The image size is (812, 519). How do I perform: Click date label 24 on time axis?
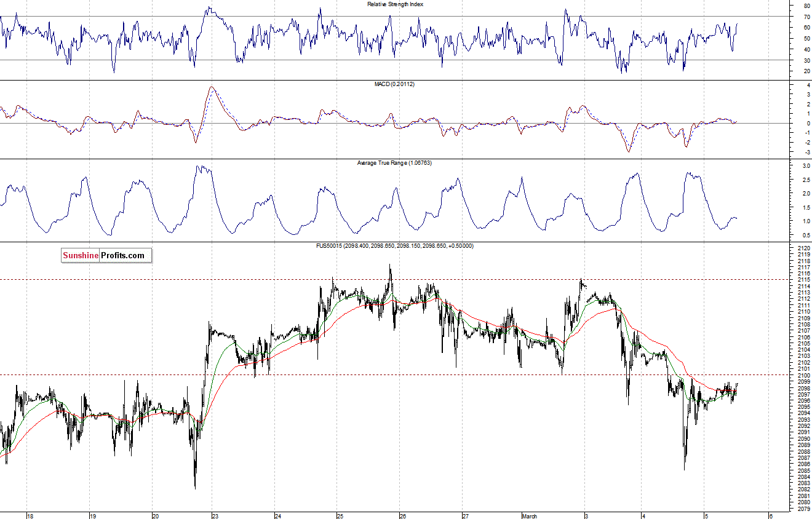tap(278, 516)
